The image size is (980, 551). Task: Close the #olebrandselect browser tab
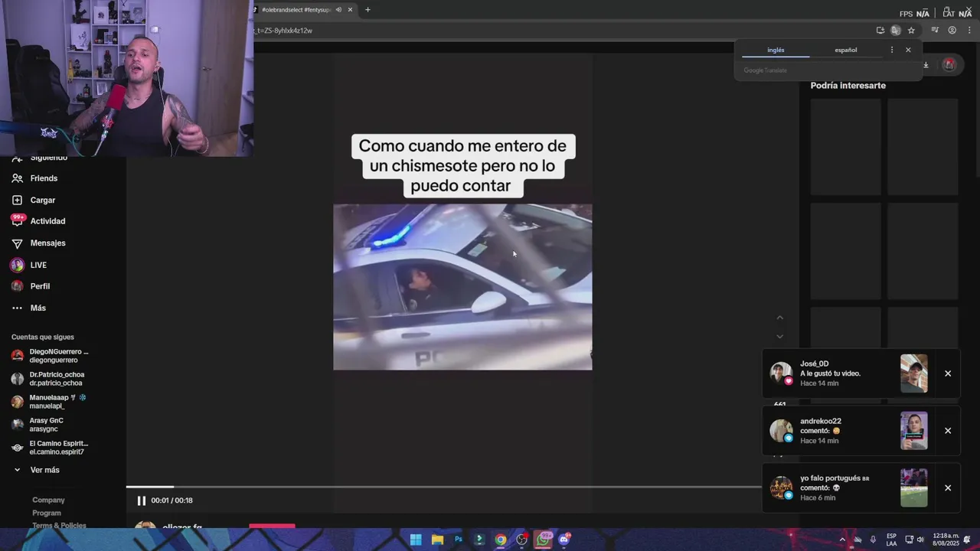(x=351, y=10)
